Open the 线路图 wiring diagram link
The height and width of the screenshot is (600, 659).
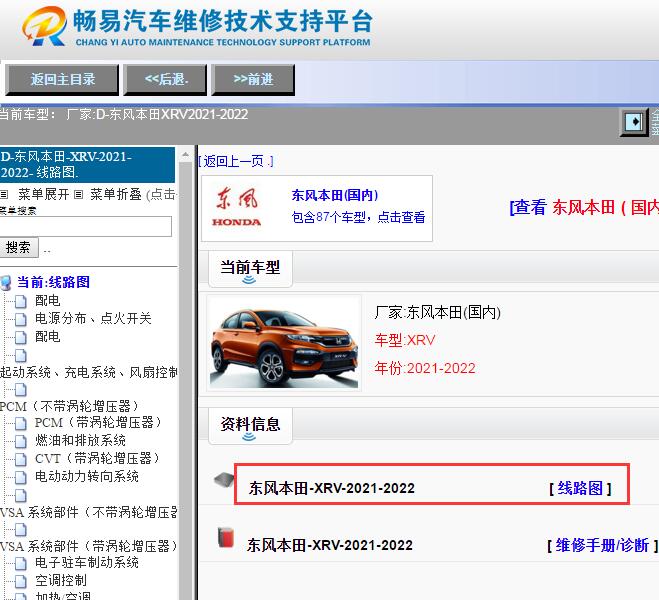pyautogui.click(x=580, y=488)
